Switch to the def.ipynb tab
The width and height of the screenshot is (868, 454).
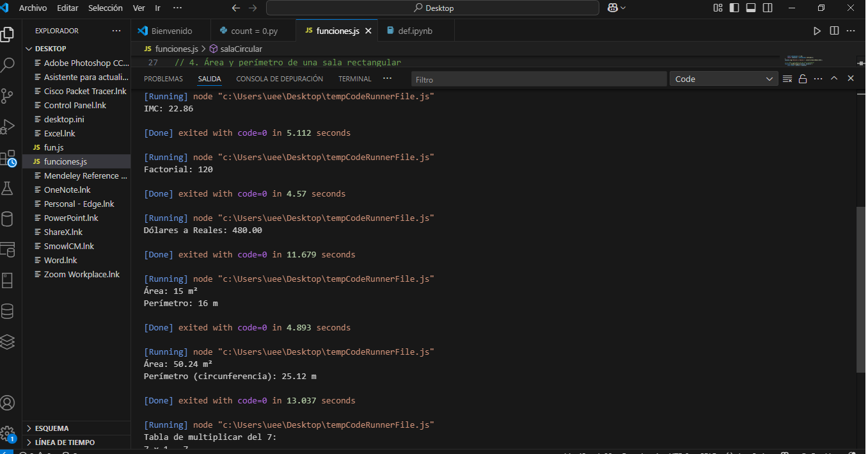click(416, 31)
